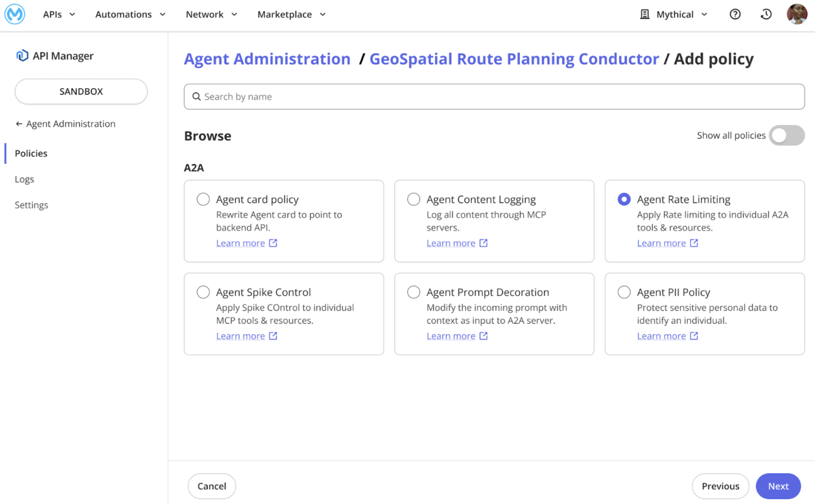This screenshot has width=815, height=504.
Task: Open the activity history clock icon
Action: pyautogui.click(x=766, y=14)
